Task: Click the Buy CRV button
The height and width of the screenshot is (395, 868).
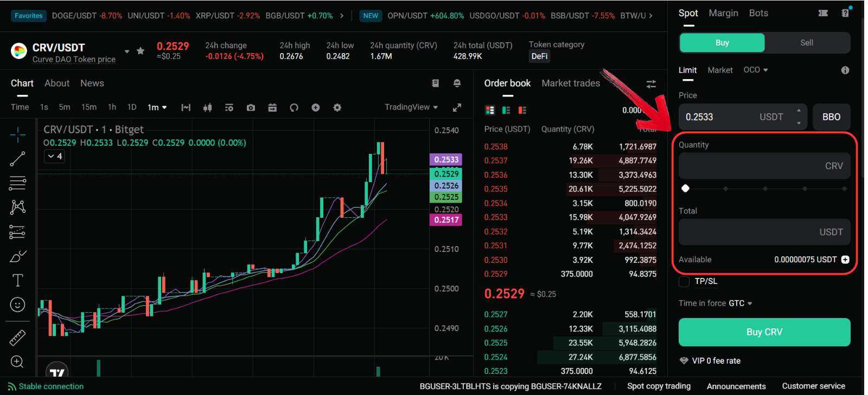Action: click(764, 332)
